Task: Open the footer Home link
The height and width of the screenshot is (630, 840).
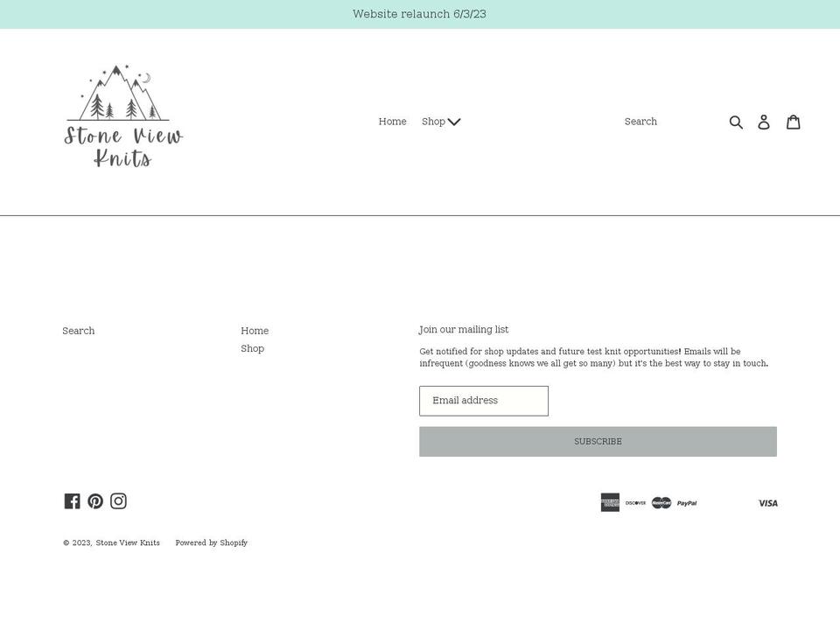Action: pyautogui.click(x=255, y=331)
